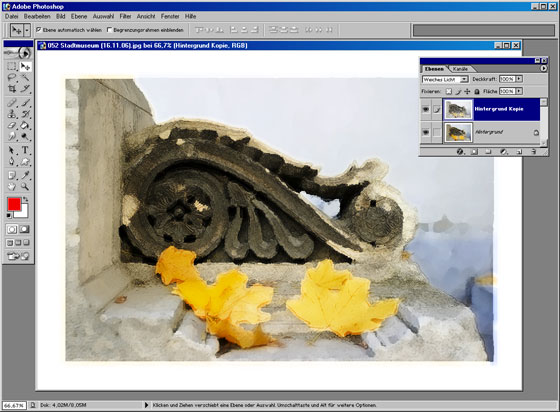Select the Paint Bucket tool
This screenshot has height=412, width=560.
[25, 125]
